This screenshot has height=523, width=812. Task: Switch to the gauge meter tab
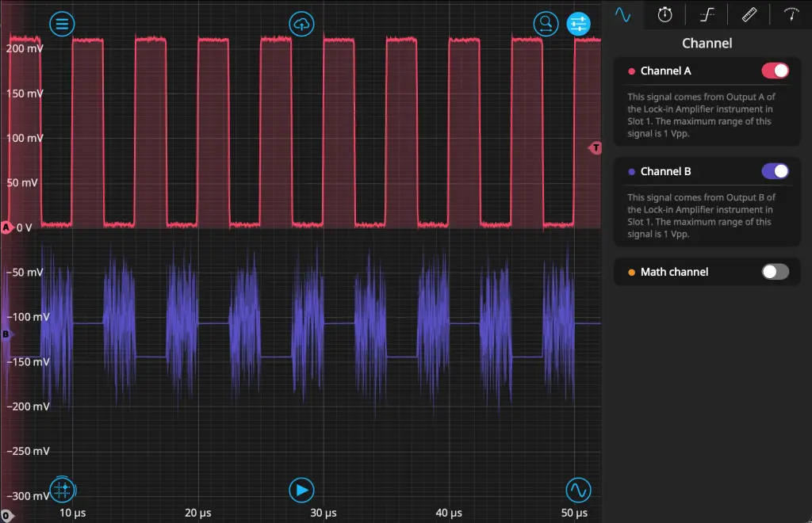click(791, 14)
